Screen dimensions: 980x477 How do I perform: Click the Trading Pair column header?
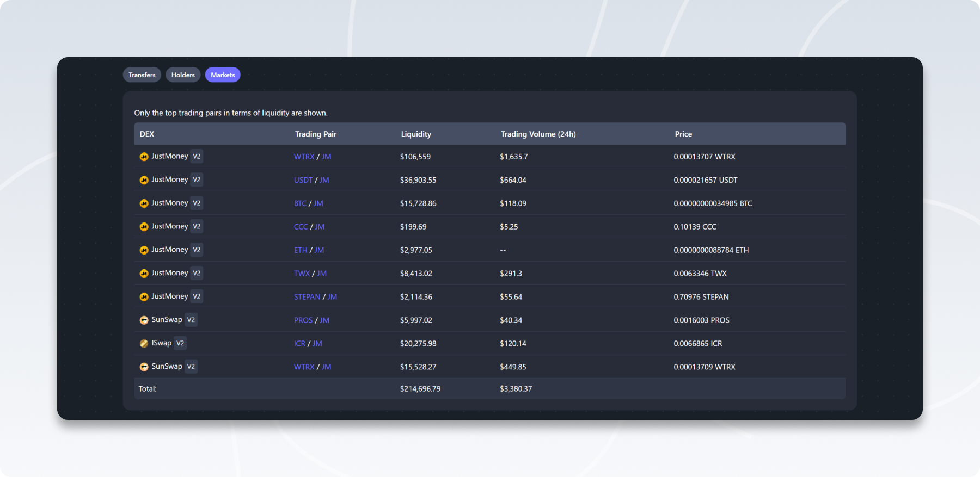[316, 134]
